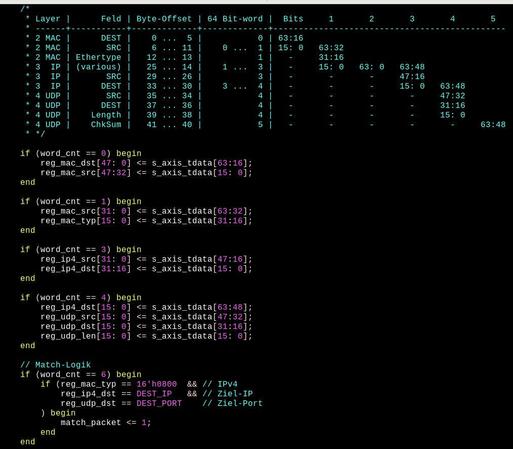
Task: Select the "4 UDP | DEST" table row
Action: click(245, 105)
